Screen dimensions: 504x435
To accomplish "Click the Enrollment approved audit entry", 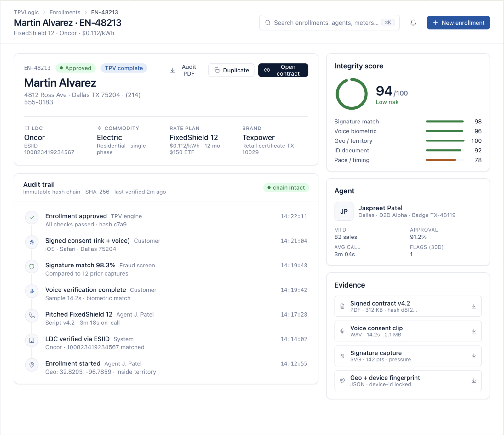I will (x=166, y=220).
